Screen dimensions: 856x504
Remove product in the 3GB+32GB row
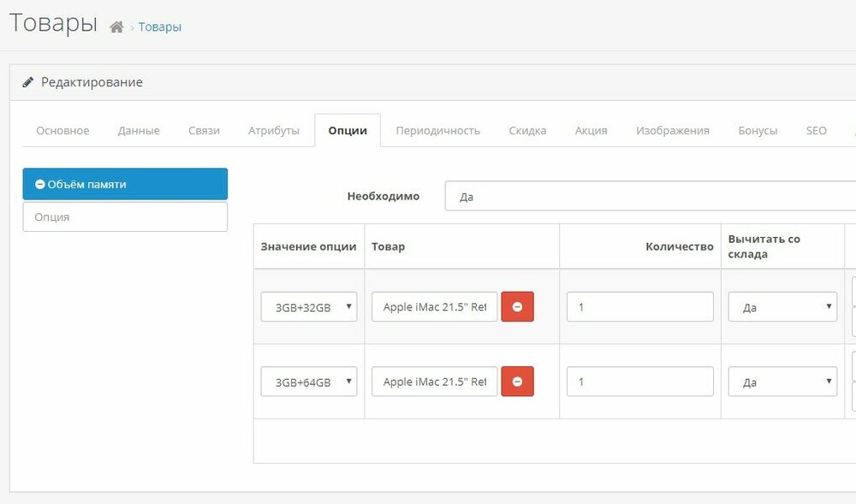(x=518, y=306)
